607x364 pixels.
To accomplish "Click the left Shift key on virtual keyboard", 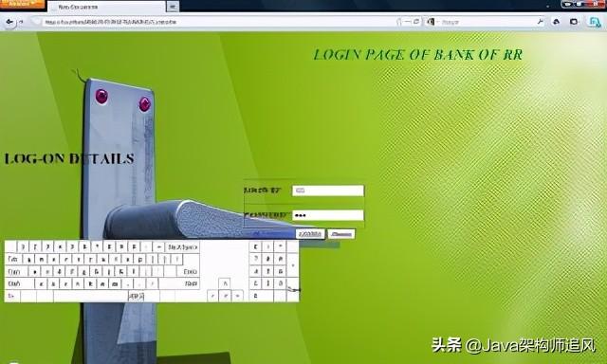I will coord(19,284).
